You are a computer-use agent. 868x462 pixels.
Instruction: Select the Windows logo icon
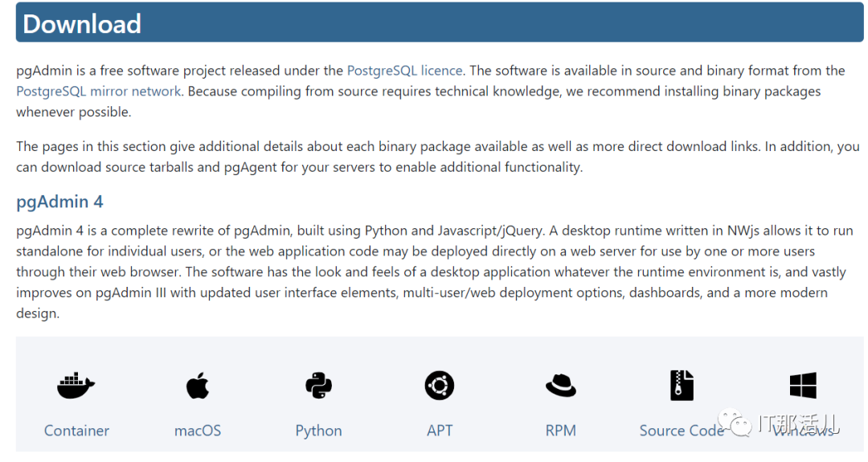(x=803, y=386)
